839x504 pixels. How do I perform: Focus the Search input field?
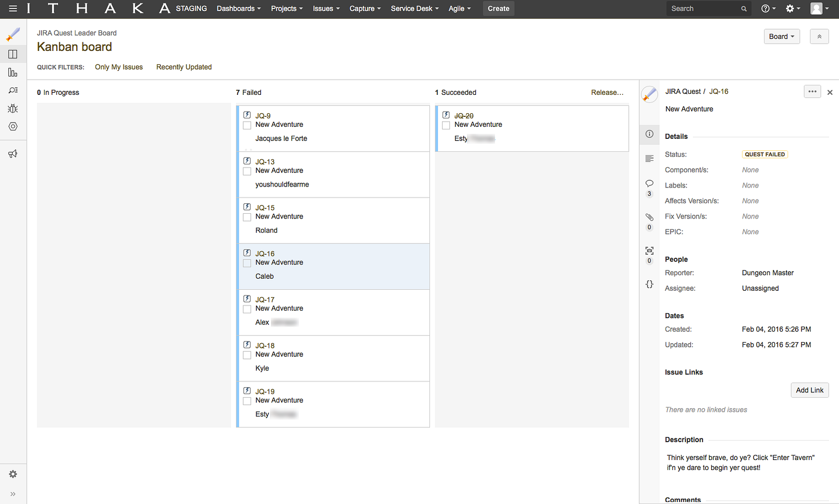click(x=708, y=8)
